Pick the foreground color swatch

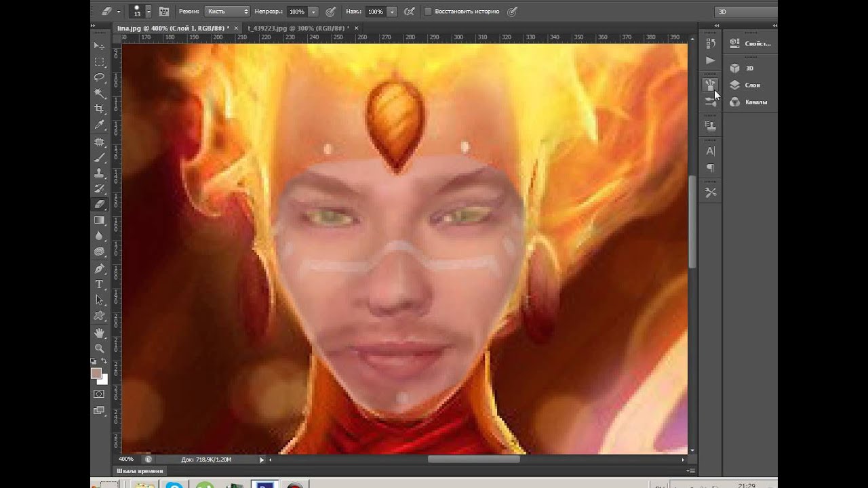coord(96,373)
